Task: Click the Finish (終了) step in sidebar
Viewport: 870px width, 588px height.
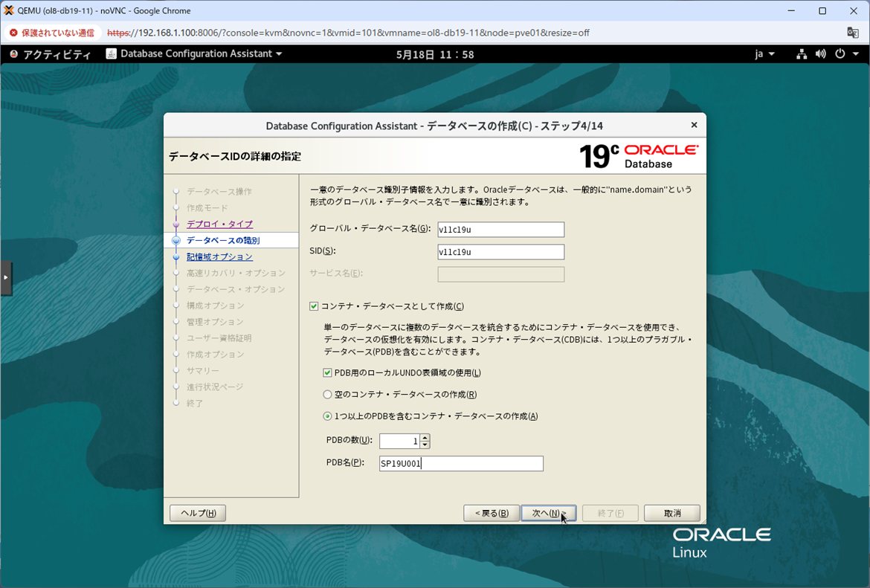Action: tap(195, 404)
